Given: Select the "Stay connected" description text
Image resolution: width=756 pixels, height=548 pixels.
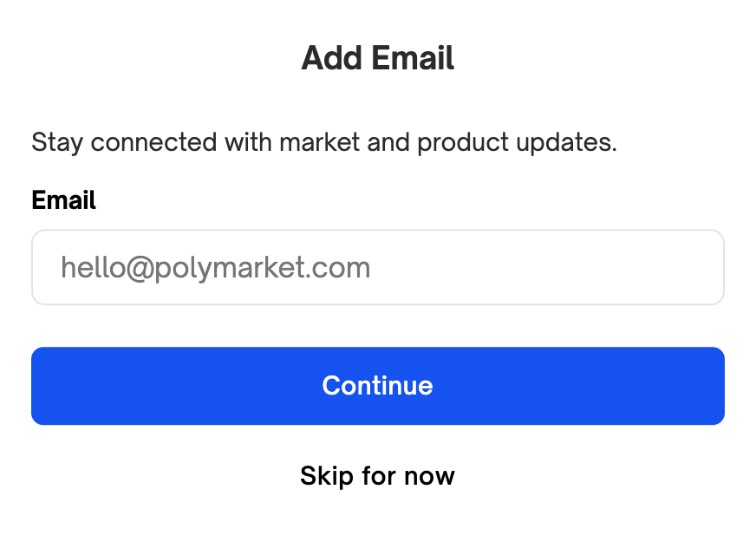Looking at the screenshot, I should click(323, 142).
